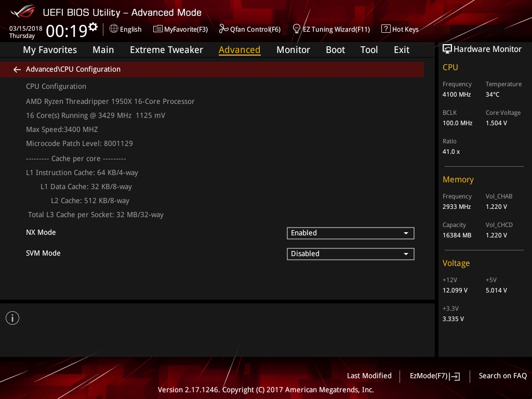This screenshot has height=399, width=532.
Task: Switch to the My Favorites tab
Action: click(x=50, y=50)
